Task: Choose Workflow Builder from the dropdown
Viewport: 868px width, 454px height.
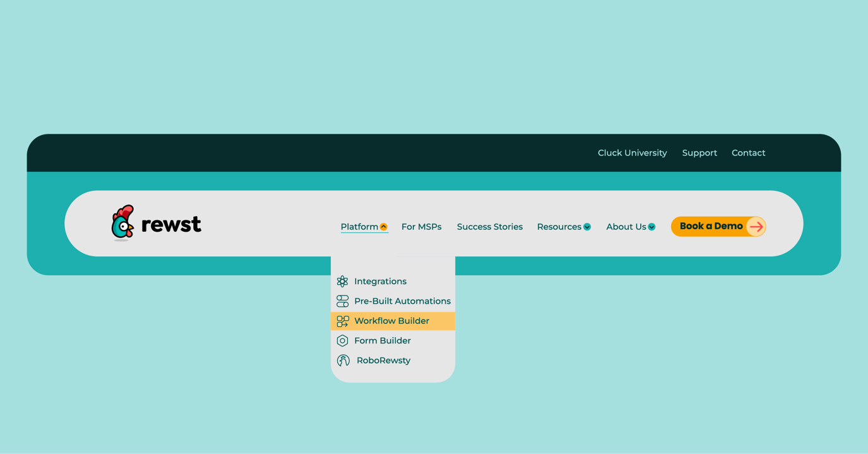Action: [x=393, y=321]
